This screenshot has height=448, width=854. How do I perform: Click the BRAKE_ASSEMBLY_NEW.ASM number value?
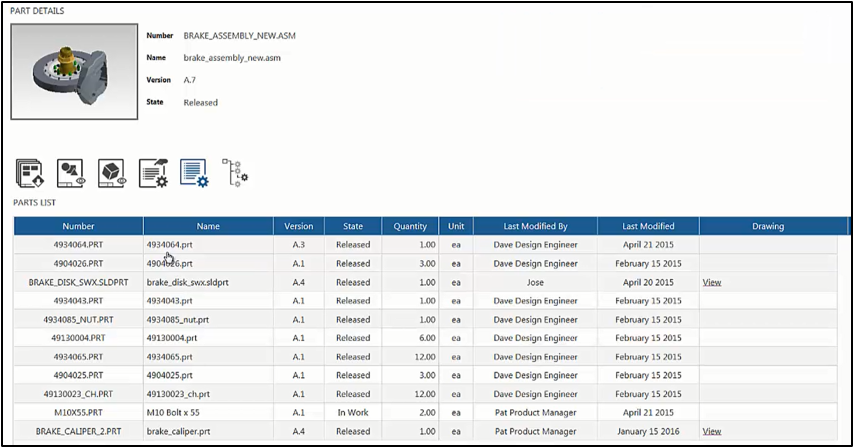240,36
